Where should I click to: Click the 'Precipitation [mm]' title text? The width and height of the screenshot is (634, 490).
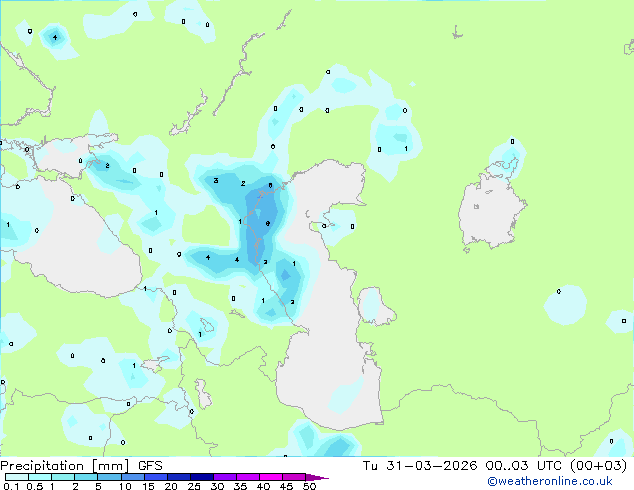(x=65, y=466)
